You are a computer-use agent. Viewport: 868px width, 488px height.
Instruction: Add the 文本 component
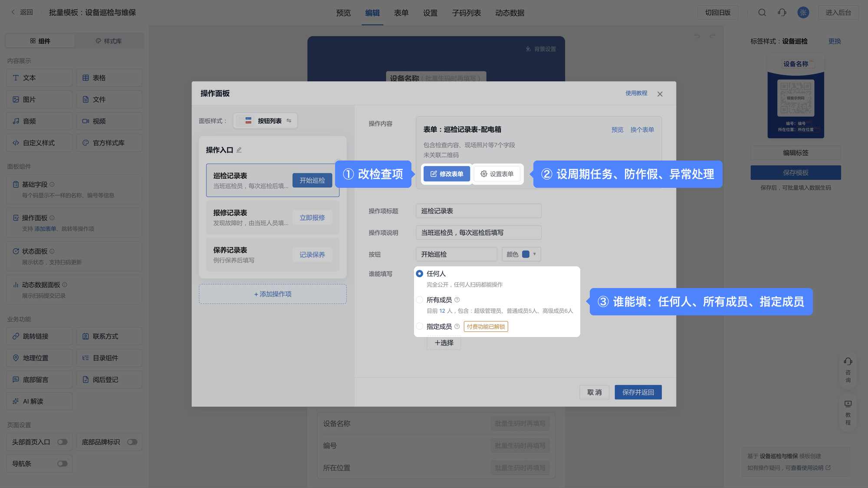[x=39, y=78]
